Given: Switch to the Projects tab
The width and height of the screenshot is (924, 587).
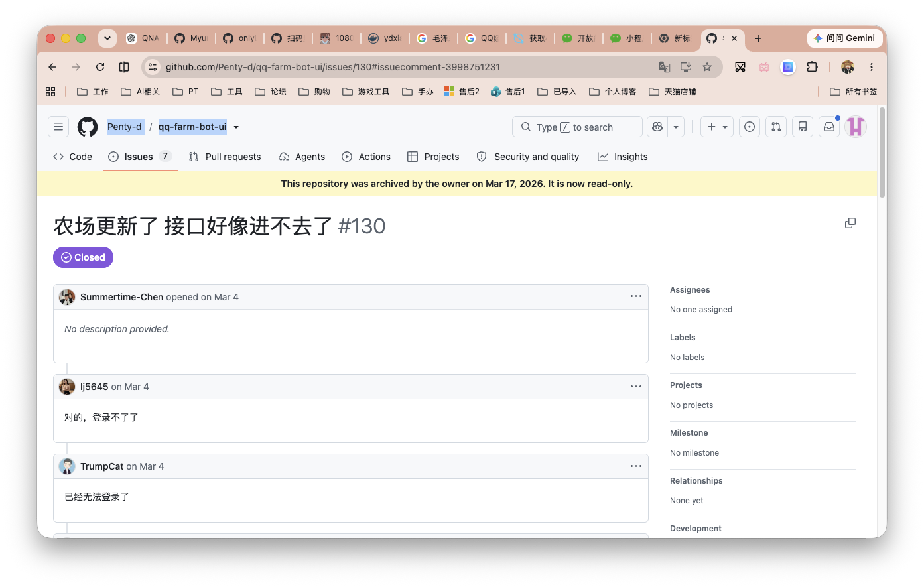Looking at the screenshot, I should [x=433, y=157].
